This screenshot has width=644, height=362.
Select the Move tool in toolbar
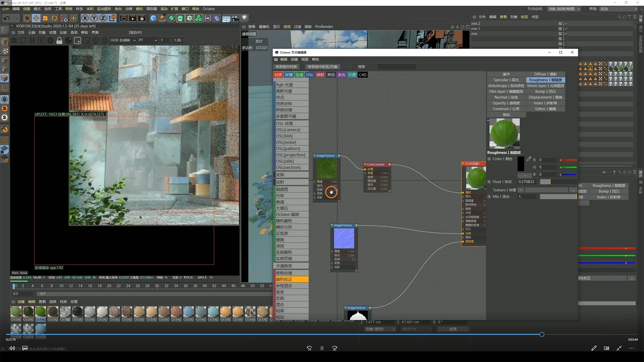tap(36, 18)
